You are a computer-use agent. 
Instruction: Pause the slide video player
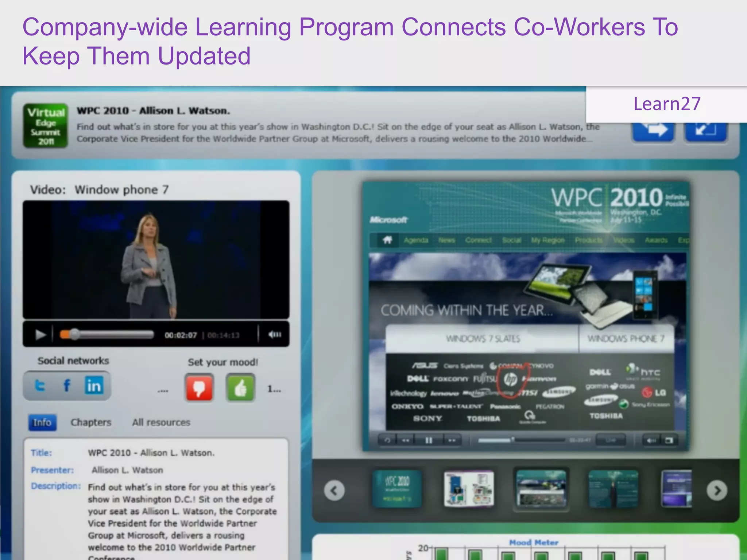pos(429,440)
